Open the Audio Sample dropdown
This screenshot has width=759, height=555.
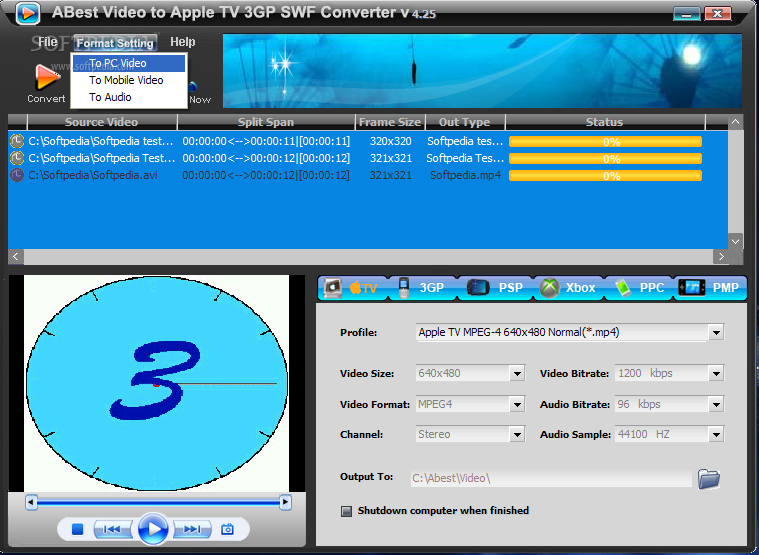[x=716, y=435]
